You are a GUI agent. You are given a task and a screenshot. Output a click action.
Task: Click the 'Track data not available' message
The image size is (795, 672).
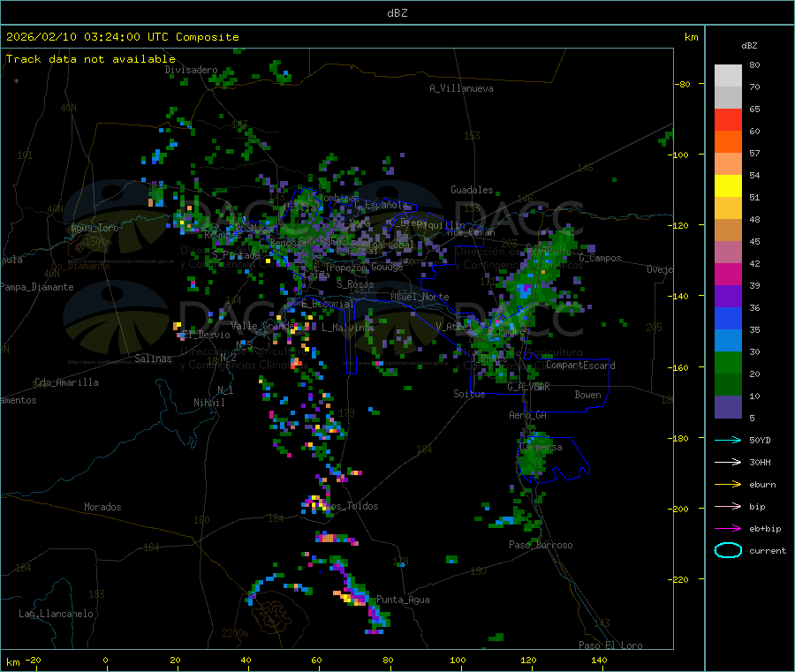[91, 59]
